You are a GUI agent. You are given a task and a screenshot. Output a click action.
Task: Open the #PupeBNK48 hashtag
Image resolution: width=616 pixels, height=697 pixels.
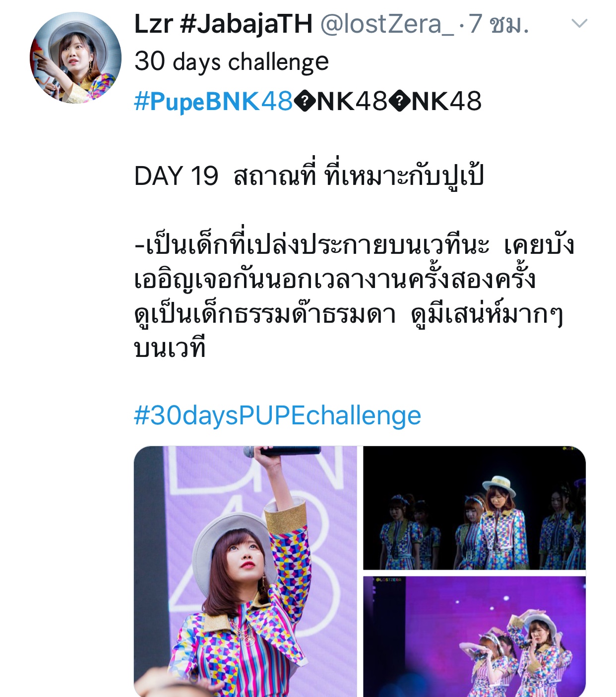(x=214, y=101)
